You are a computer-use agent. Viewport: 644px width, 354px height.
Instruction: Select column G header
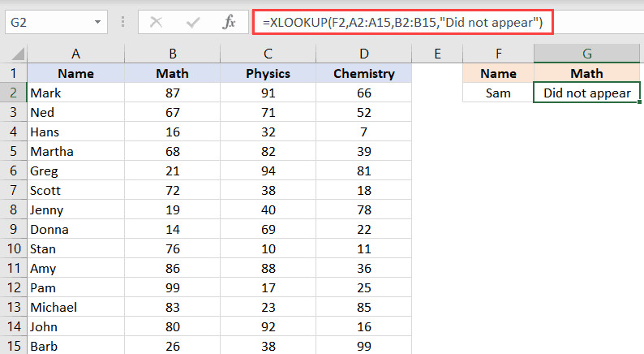[x=587, y=54]
